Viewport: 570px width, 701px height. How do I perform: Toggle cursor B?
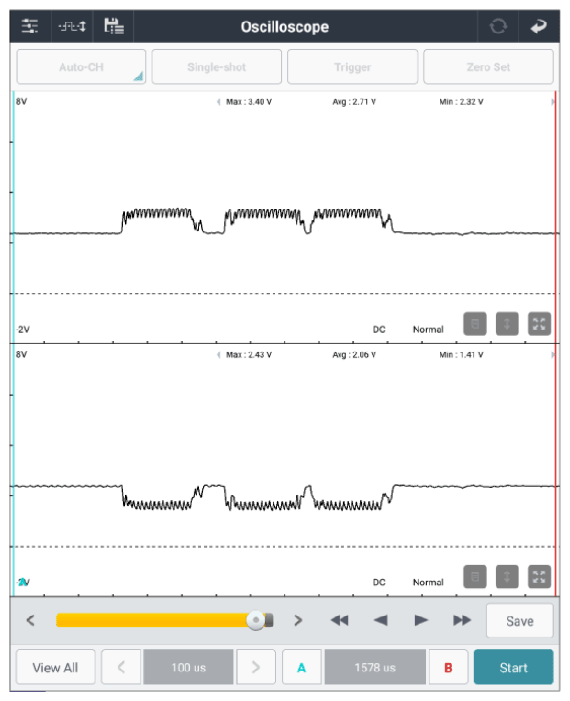tap(448, 667)
